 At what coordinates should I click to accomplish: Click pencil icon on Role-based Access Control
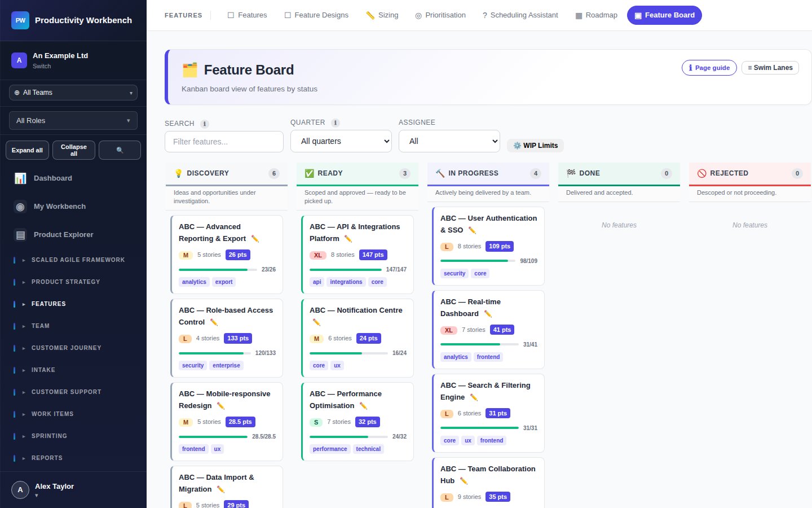pos(214,322)
